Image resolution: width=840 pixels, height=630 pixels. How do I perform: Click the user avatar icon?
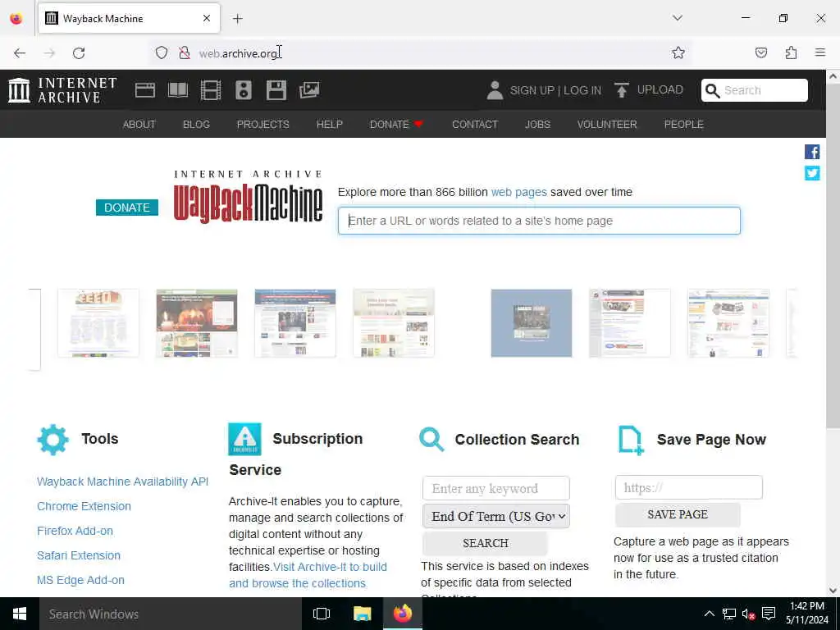tap(495, 90)
